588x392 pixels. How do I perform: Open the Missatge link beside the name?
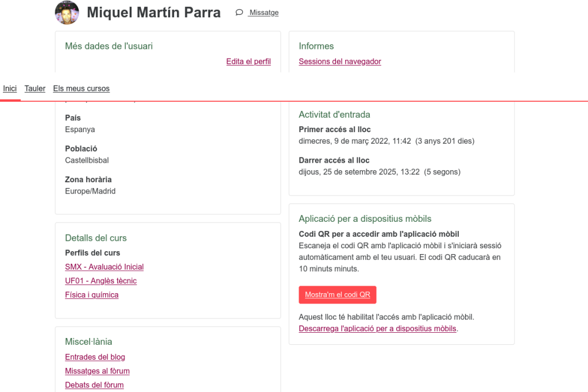tap(264, 13)
